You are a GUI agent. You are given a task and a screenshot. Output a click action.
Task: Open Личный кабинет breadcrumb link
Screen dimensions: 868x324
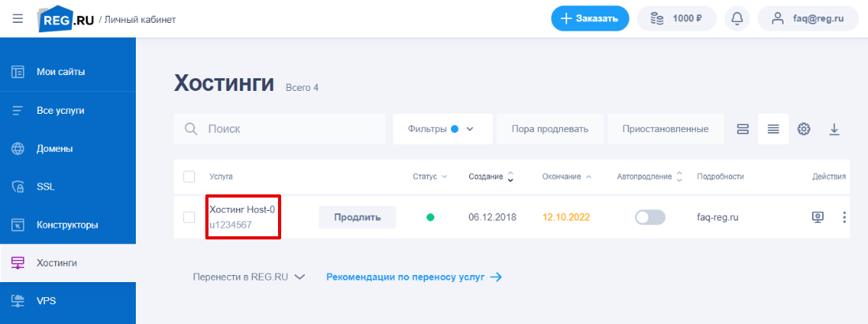[140, 20]
